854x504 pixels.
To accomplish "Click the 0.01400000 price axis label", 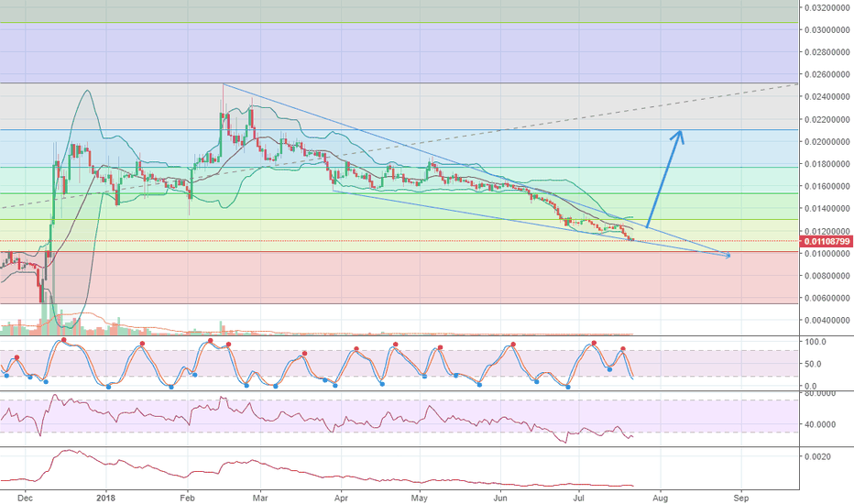I will coord(827,209).
